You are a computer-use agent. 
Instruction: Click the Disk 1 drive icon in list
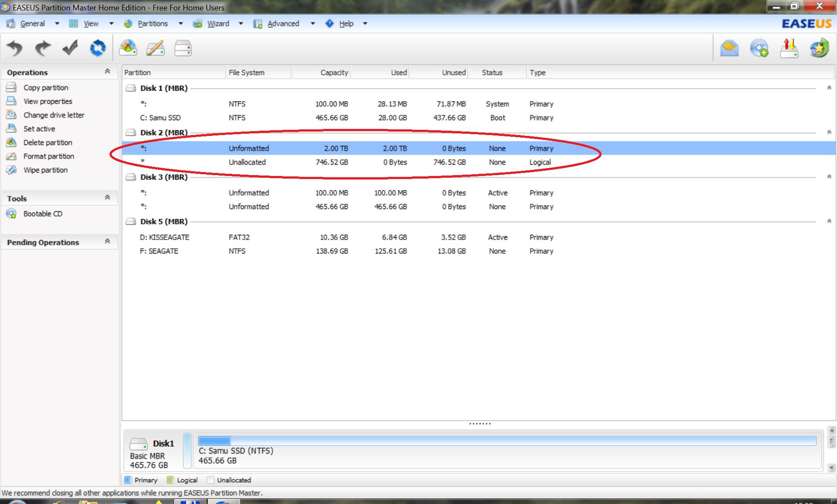point(131,88)
